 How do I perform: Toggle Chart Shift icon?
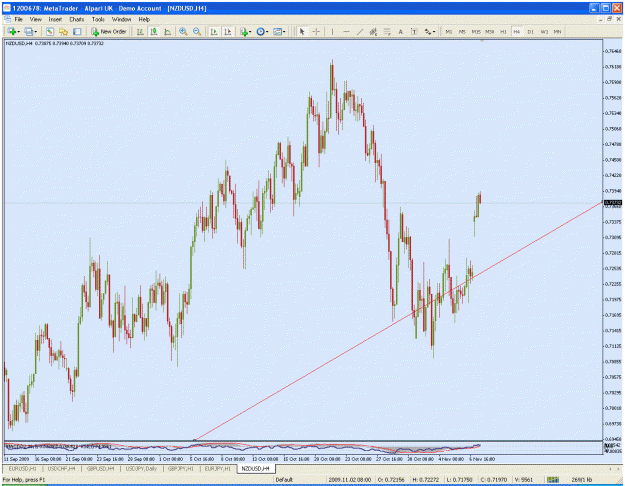[x=228, y=31]
